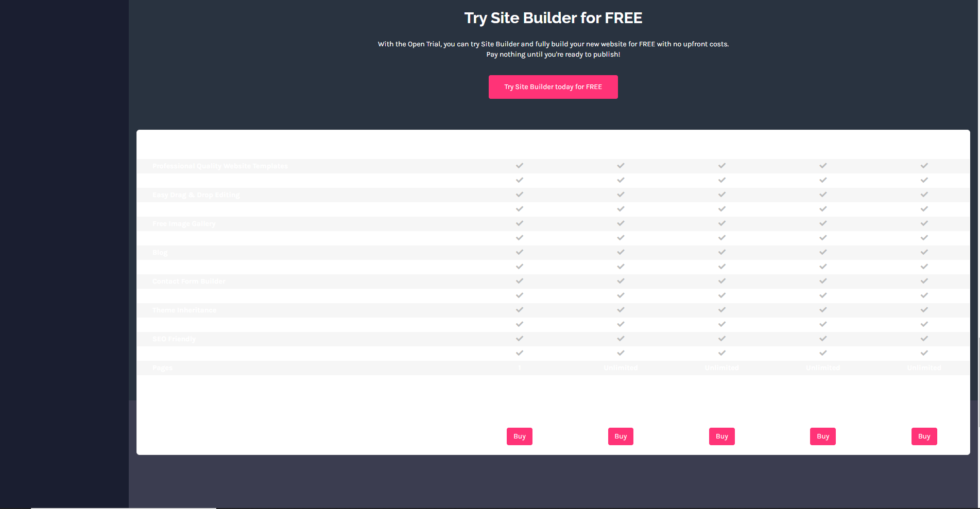Viewport: 980px width, 509px height.
Task: Click 'Theme Inheritance' row label
Action: [x=184, y=310]
